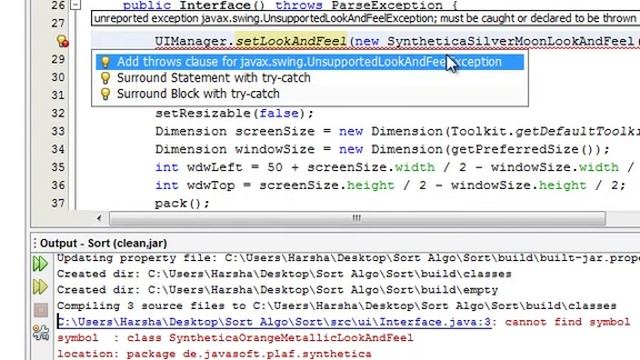The width and height of the screenshot is (640, 360).
Task: Click 'Created dir' build\classes output line
Action: 284,274
